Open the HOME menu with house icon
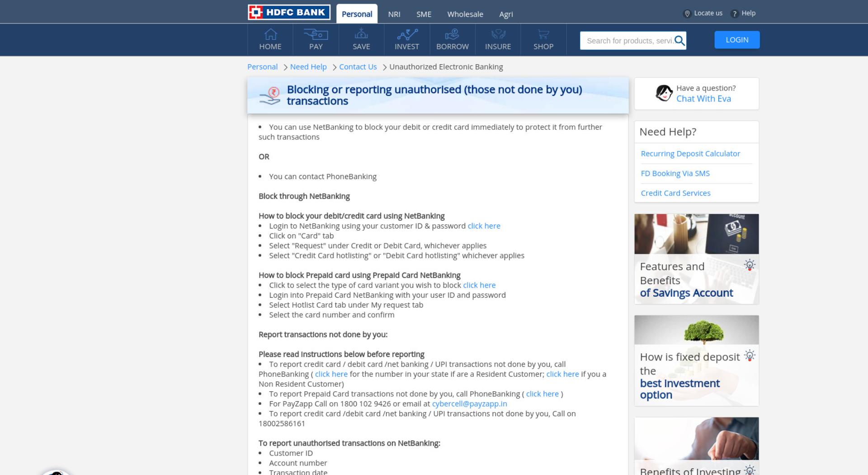868x475 pixels. (x=270, y=40)
